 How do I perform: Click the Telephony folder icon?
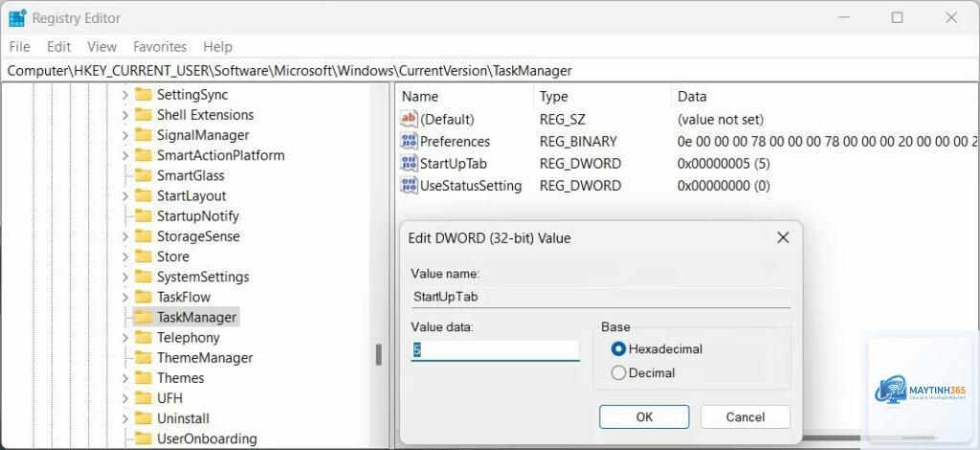click(x=144, y=337)
